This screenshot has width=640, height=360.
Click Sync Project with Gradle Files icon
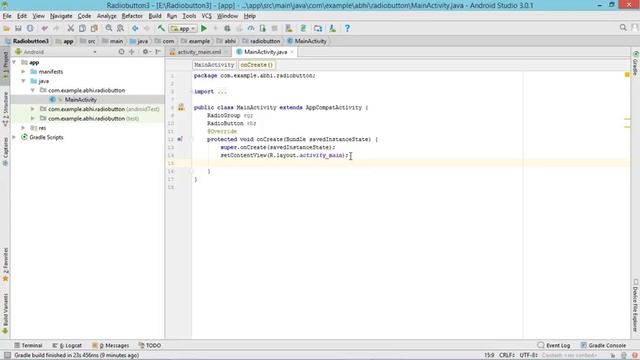coord(303,29)
